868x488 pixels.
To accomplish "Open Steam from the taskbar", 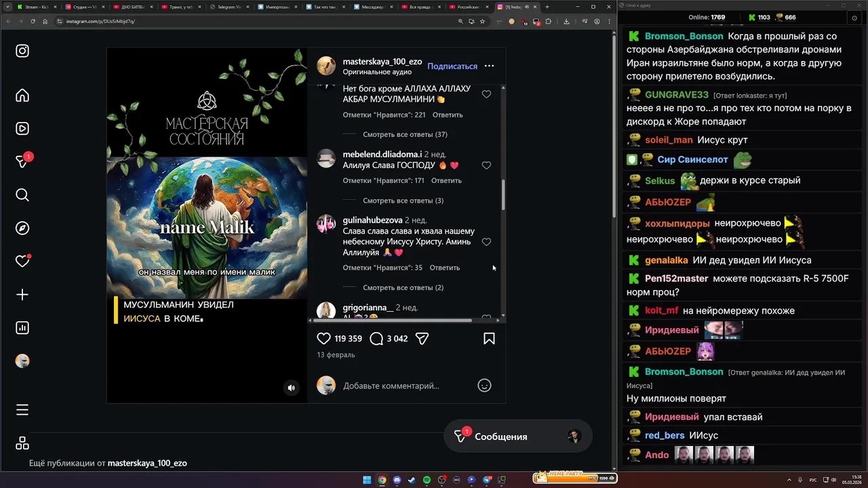I will (412, 480).
